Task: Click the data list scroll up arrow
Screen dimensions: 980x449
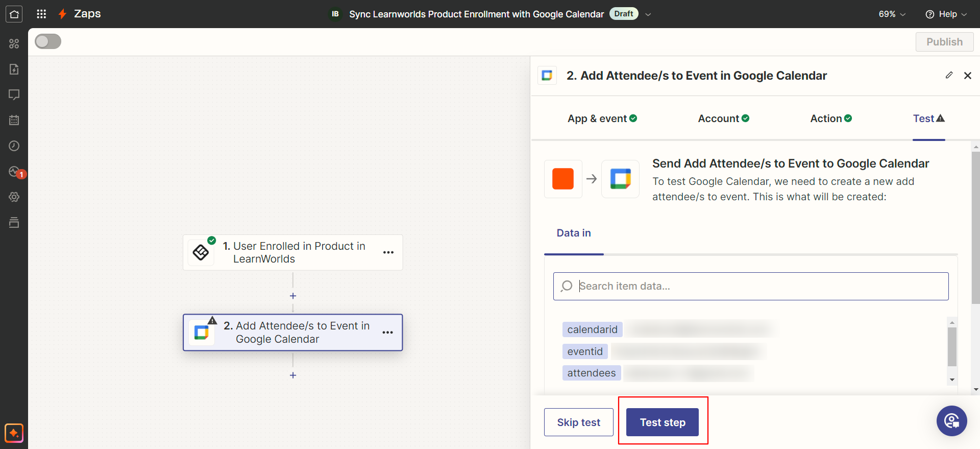Action: pyautogui.click(x=952, y=322)
